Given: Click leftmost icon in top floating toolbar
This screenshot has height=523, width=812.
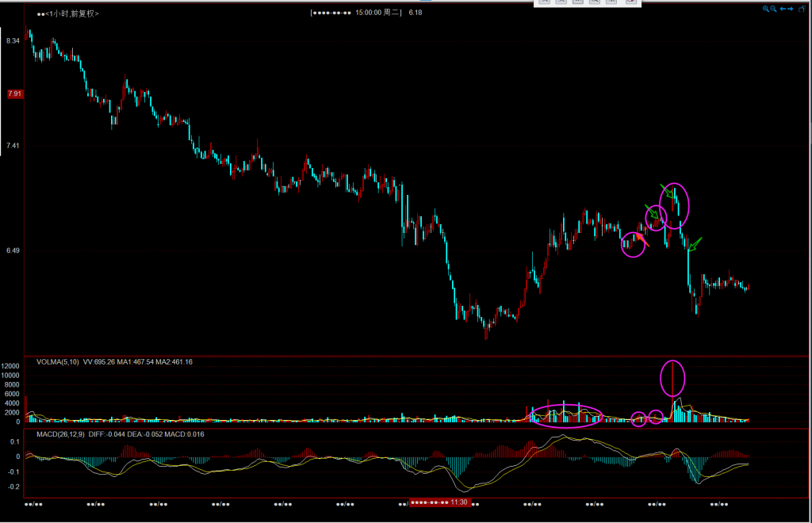Looking at the screenshot, I should point(544,2).
